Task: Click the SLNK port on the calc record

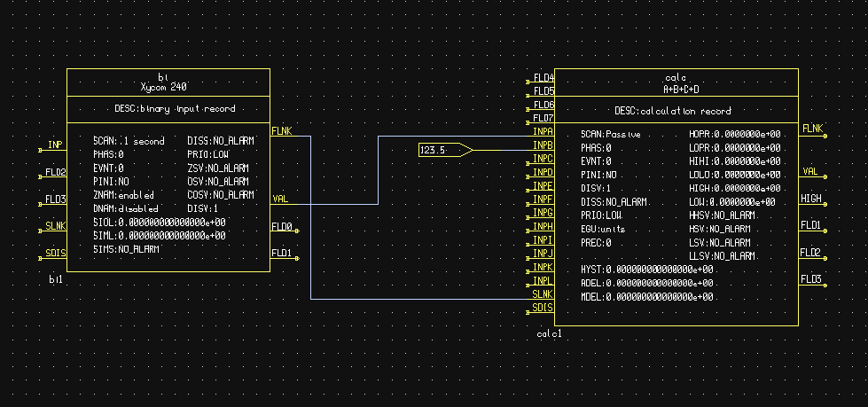Action: coord(543,294)
